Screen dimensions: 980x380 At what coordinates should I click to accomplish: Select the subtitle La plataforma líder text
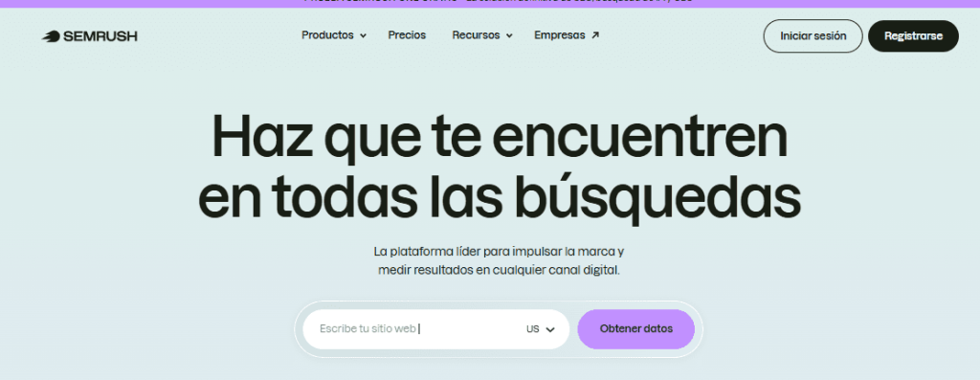(499, 261)
